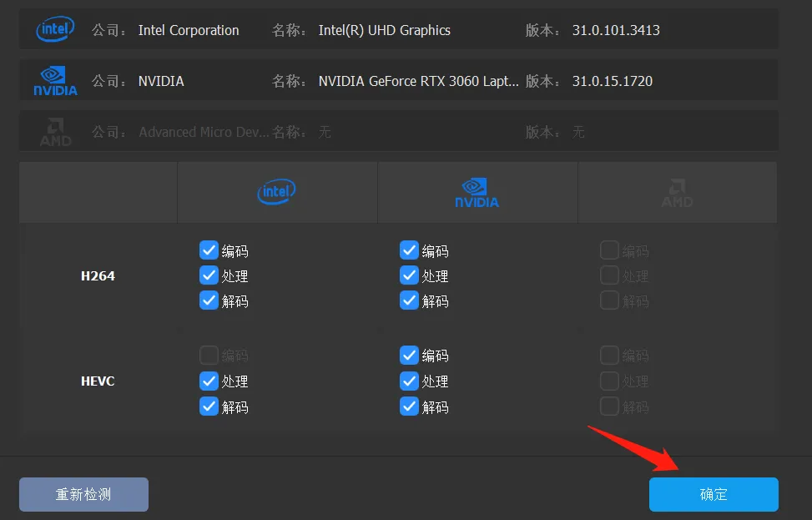The height and width of the screenshot is (520, 812).
Task: Click version number 31.0.15.1720
Action: 612,81
